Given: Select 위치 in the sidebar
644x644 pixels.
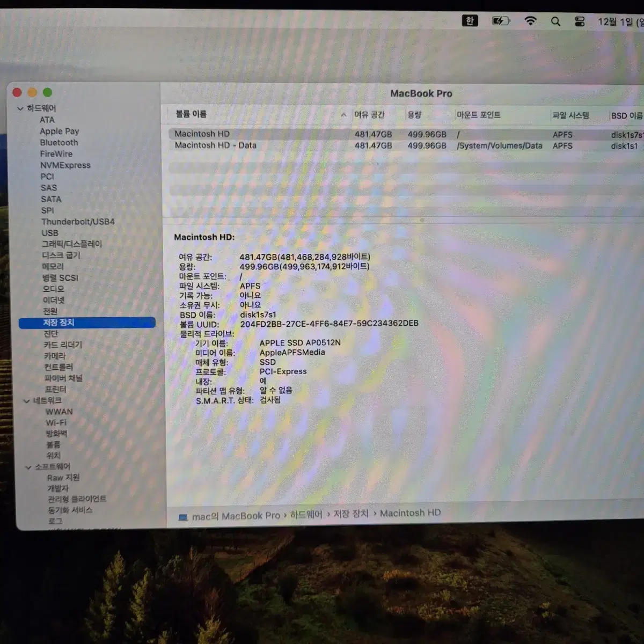Looking at the screenshot, I should point(53,455).
